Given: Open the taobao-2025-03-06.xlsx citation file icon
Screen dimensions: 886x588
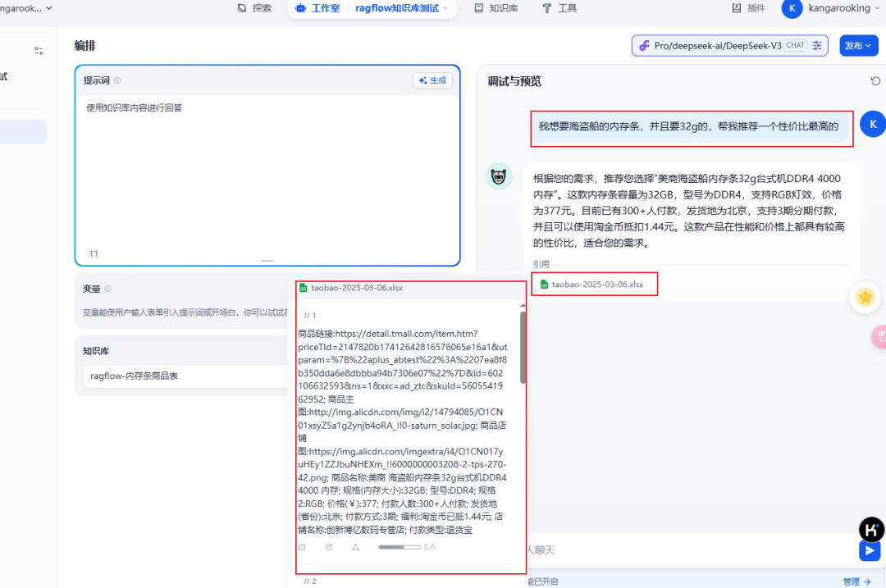Looking at the screenshot, I should point(546,284).
